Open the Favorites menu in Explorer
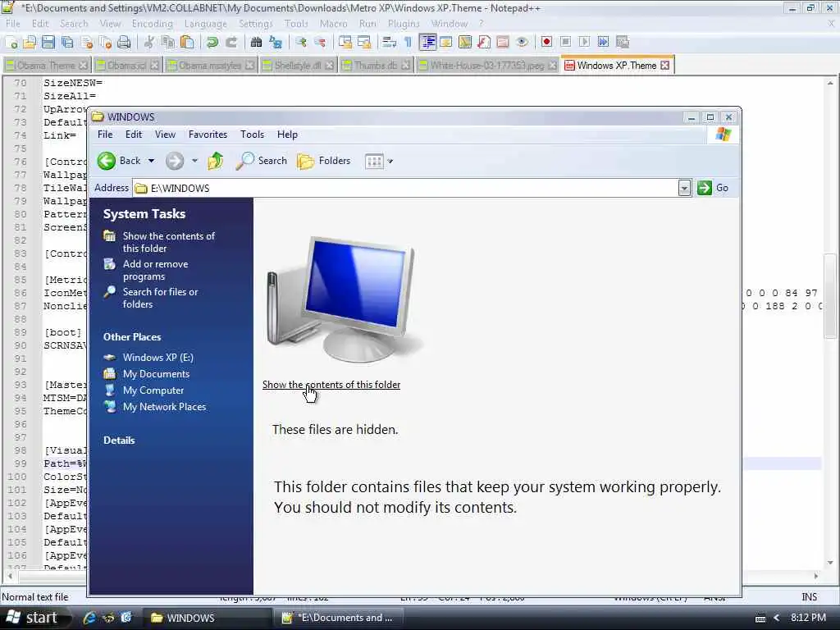The height and width of the screenshot is (630, 840). tap(208, 135)
